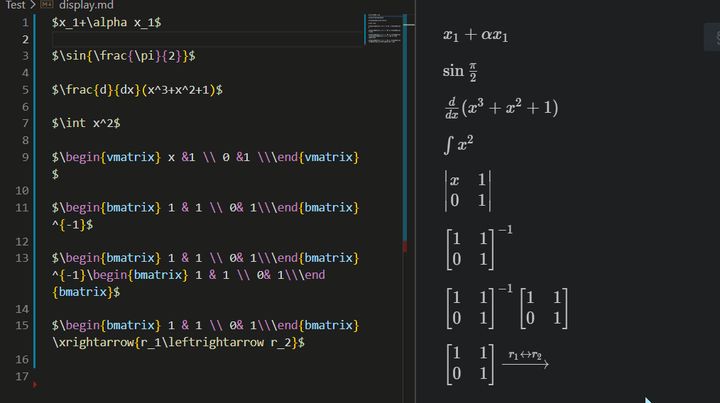Select line number 1 in the gutter
Screen dimensions: 720x403
pyautogui.click(x=25, y=22)
